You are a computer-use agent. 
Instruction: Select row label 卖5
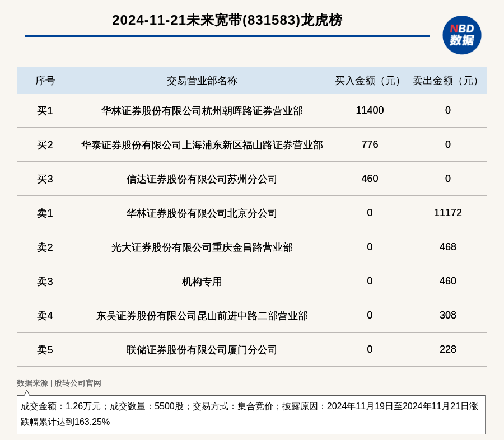pyautogui.click(x=45, y=349)
